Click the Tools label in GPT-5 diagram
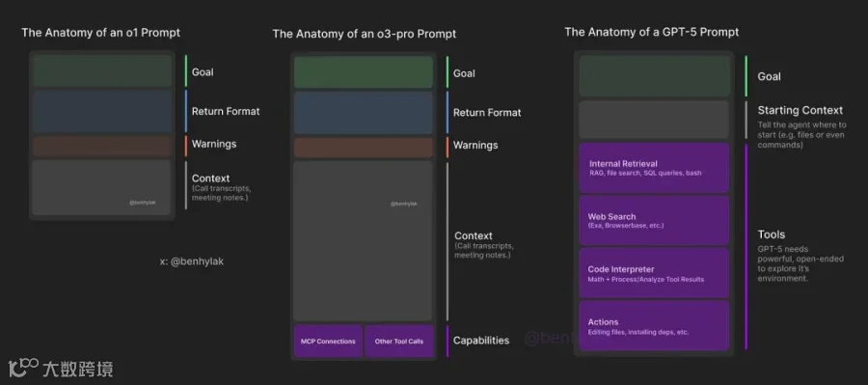The image size is (868, 385). (772, 234)
